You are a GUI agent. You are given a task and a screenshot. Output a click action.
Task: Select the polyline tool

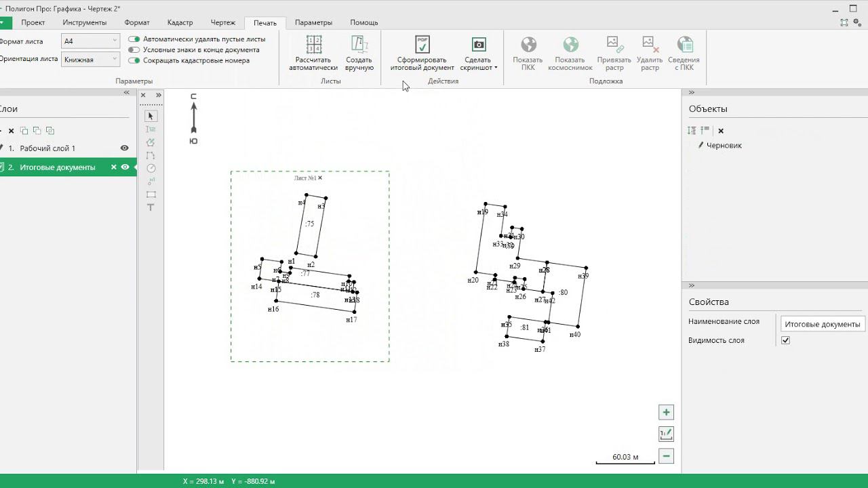click(x=151, y=155)
